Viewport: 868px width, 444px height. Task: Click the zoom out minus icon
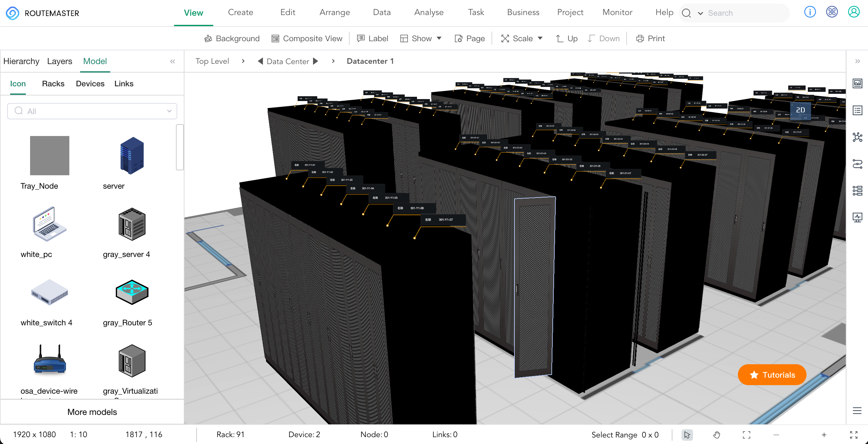point(776,435)
